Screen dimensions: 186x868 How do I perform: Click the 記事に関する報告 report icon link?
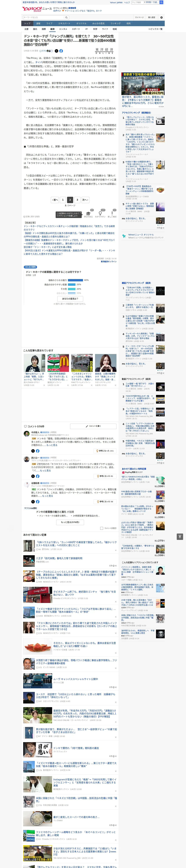pyautogui.click(x=31, y=217)
